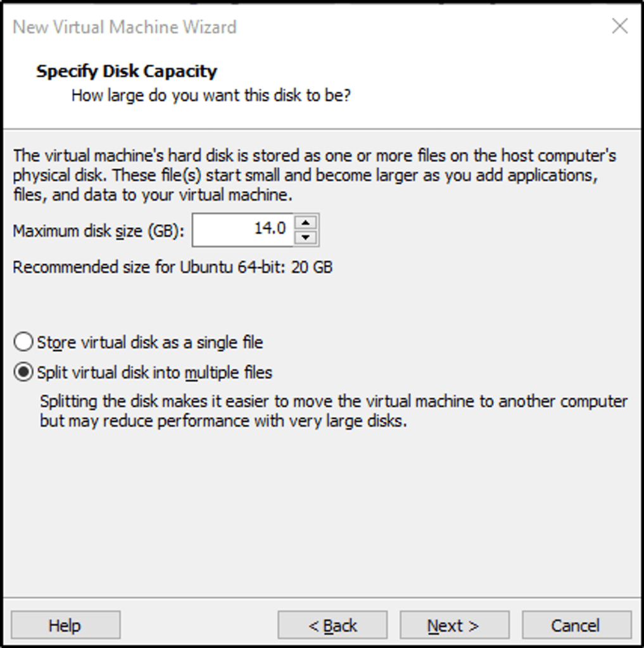Click the "How large do you want this disk" subtitle
This screenshot has height=648, width=644.
[211, 96]
